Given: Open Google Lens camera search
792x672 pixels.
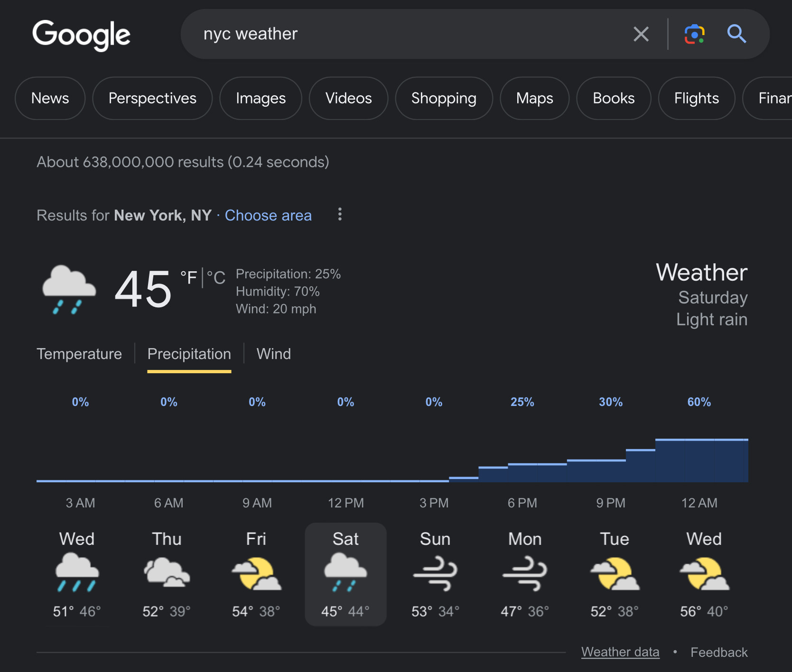Looking at the screenshot, I should [694, 34].
